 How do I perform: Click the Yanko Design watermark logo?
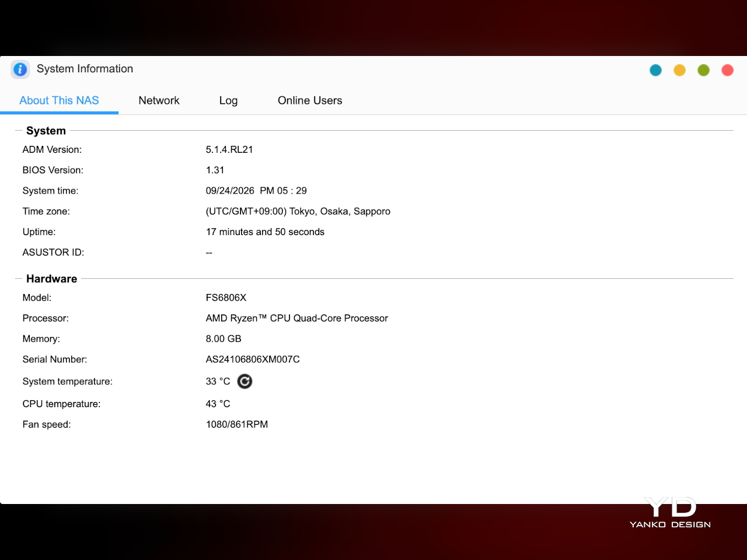670,512
